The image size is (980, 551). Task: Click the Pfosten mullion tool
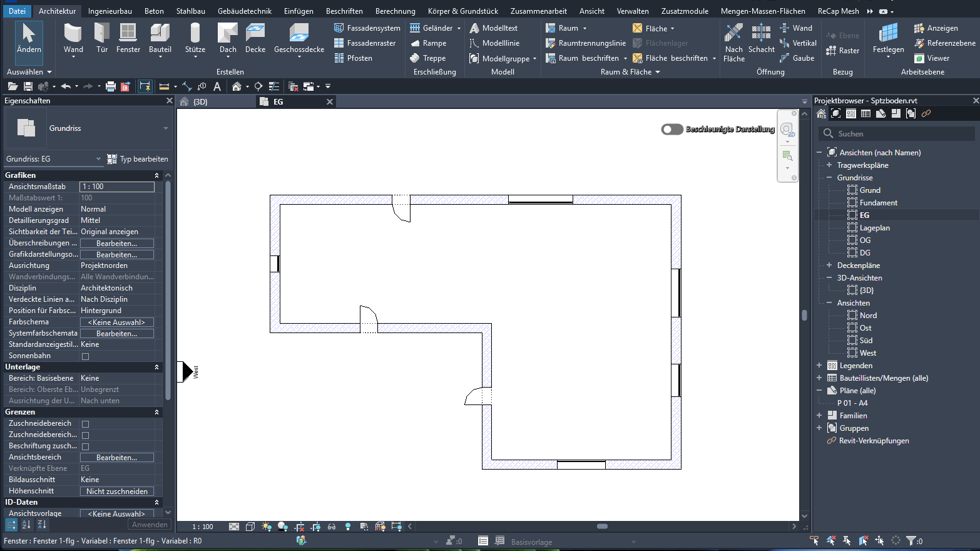pos(353,58)
